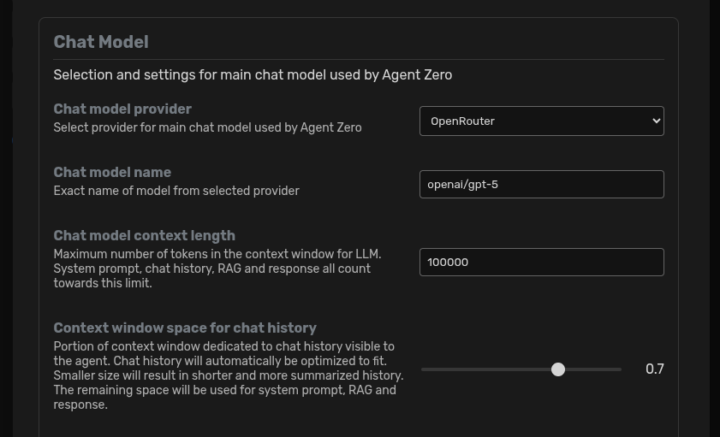The image size is (720, 437).
Task: Click the "Chat model context length" label
Action: coord(144,235)
